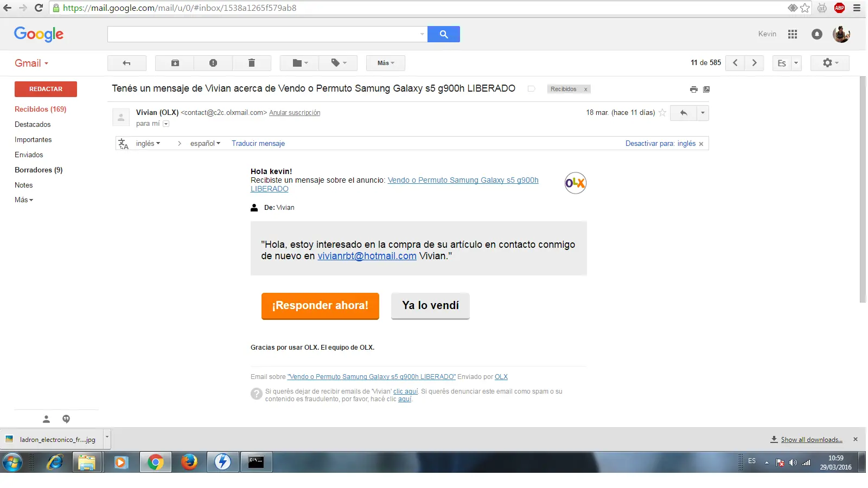The width and height of the screenshot is (868, 488).
Task: Open contacts person icon at bottom-left
Action: [47, 419]
